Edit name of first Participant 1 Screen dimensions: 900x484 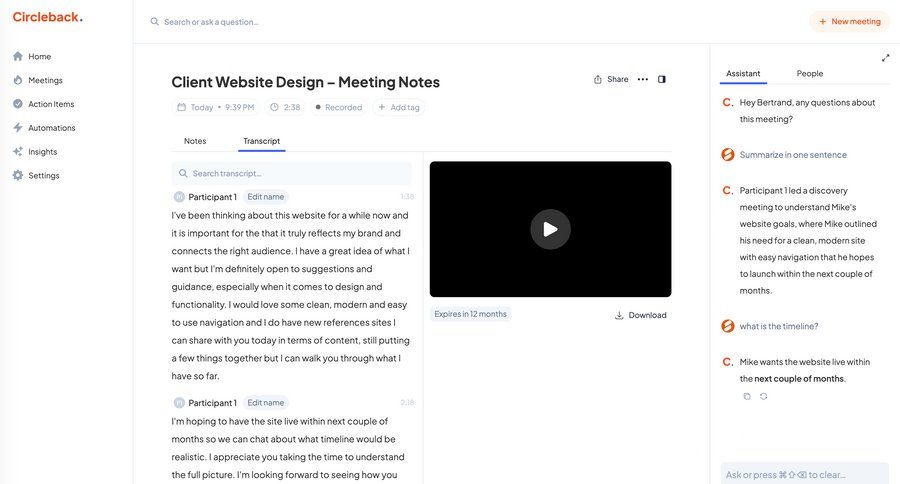click(x=266, y=197)
